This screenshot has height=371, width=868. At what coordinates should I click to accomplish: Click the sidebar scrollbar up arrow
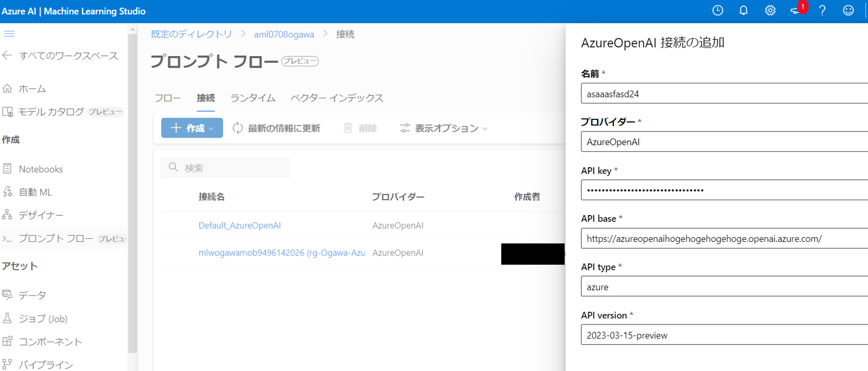(133, 29)
